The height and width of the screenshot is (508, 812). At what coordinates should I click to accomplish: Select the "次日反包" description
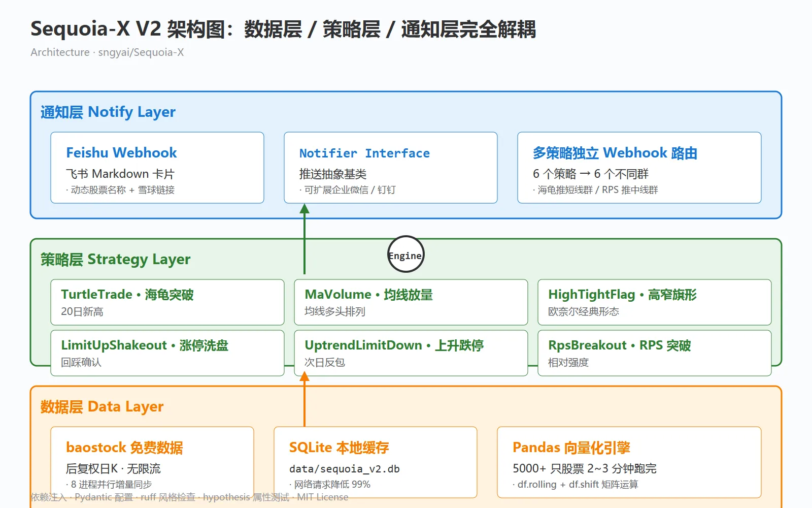[325, 362]
